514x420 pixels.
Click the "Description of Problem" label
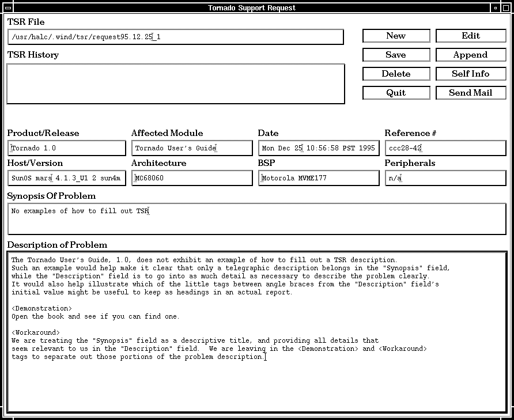click(x=57, y=245)
